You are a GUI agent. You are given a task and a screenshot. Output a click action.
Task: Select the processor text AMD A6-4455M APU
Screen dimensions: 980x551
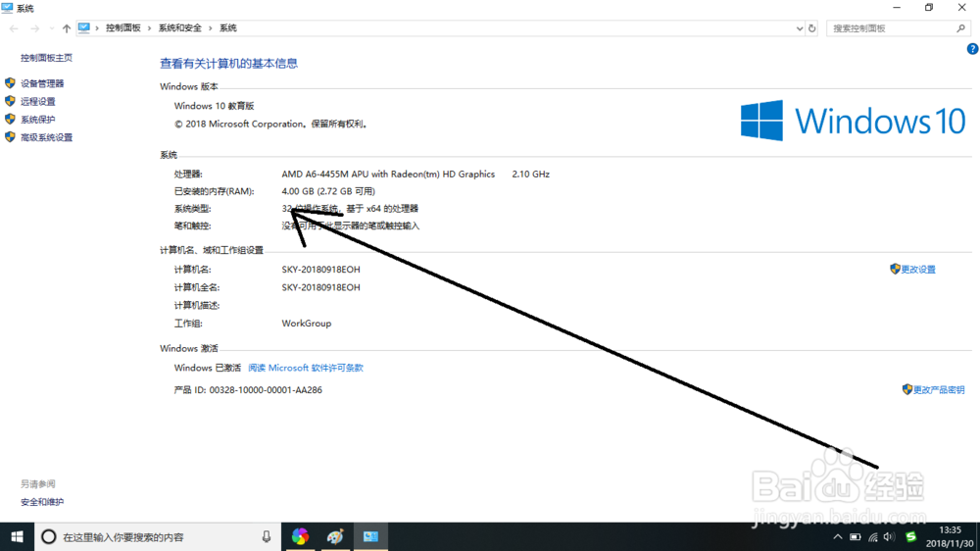[x=388, y=175]
